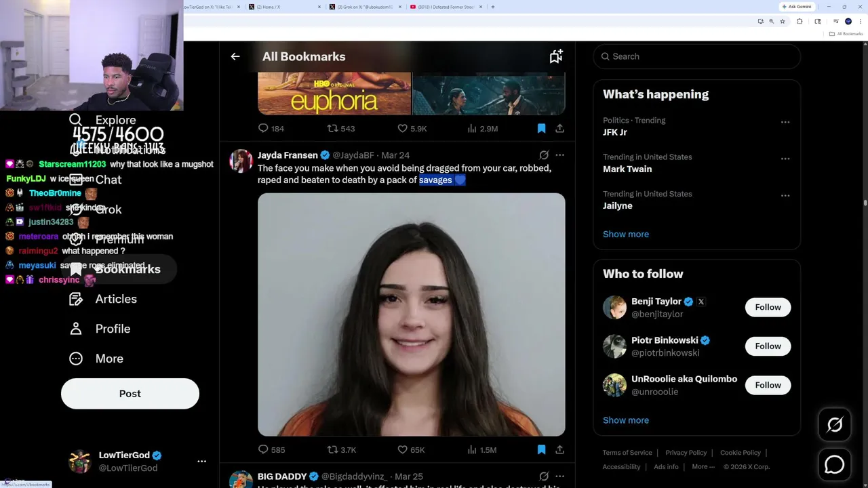Open more menu on BIG DADDY post
Image resolution: width=868 pixels, height=488 pixels.
point(559,476)
